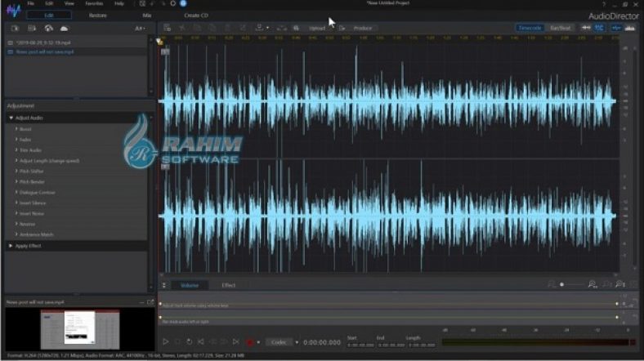Open the Create CD tab
Screen dimensions: 644x361
196,15
